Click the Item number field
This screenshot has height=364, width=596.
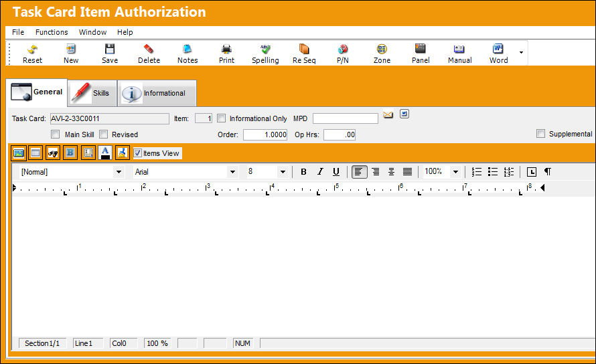(x=204, y=118)
